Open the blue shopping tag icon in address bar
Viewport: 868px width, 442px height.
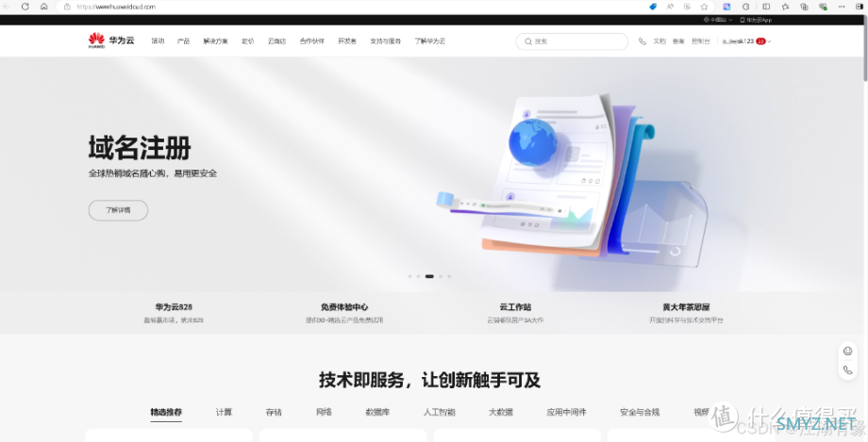[x=653, y=7]
